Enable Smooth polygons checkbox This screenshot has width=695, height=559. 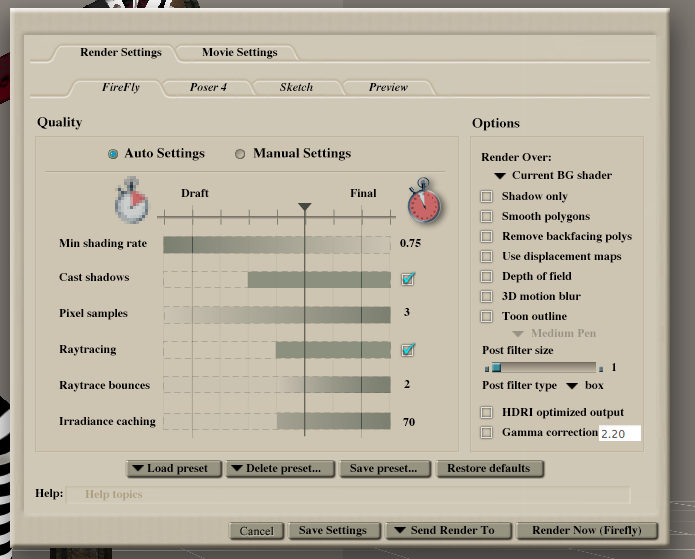pyautogui.click(x=487, y=216)
